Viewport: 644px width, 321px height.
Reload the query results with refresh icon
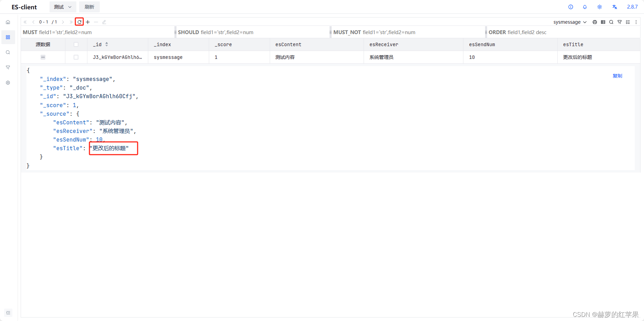[79, 22]
